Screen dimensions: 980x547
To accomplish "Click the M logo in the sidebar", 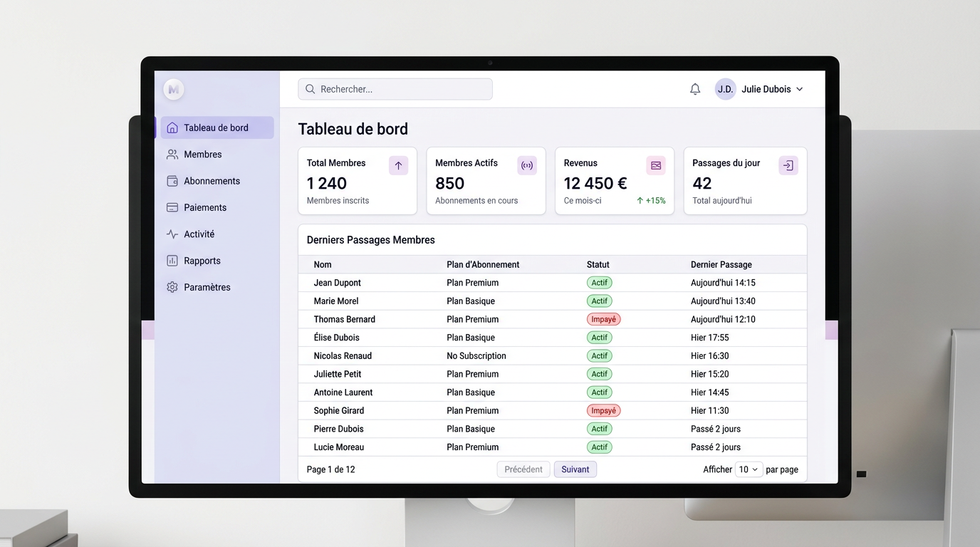I will click(x=173, y=89).
